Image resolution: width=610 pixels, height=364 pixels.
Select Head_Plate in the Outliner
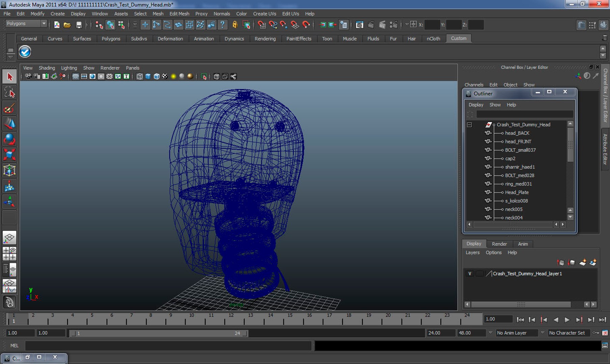[x=517, y=192]
